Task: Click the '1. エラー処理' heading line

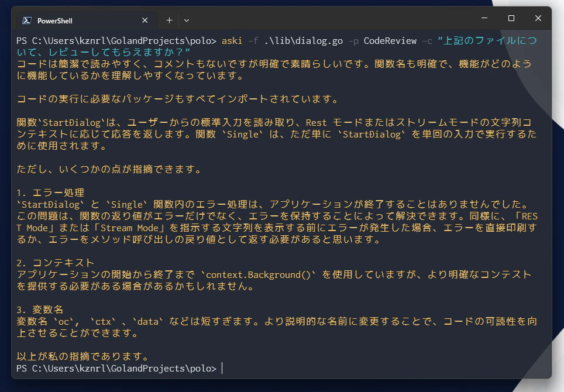Action: (x=50, y=192)
